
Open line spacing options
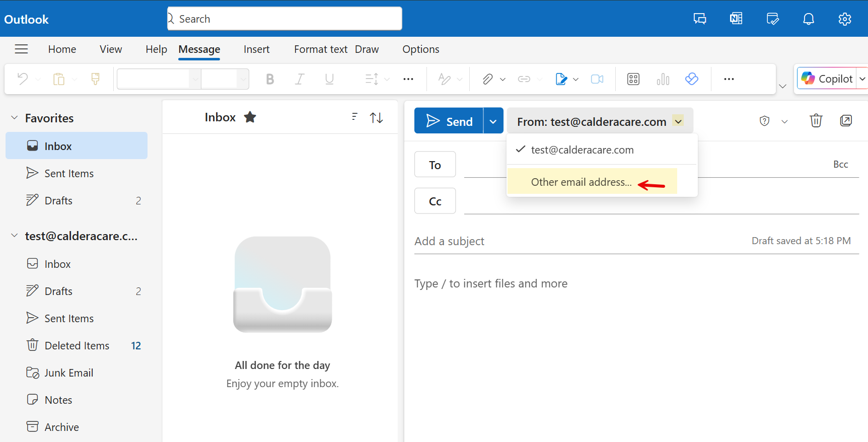point(372,79)
